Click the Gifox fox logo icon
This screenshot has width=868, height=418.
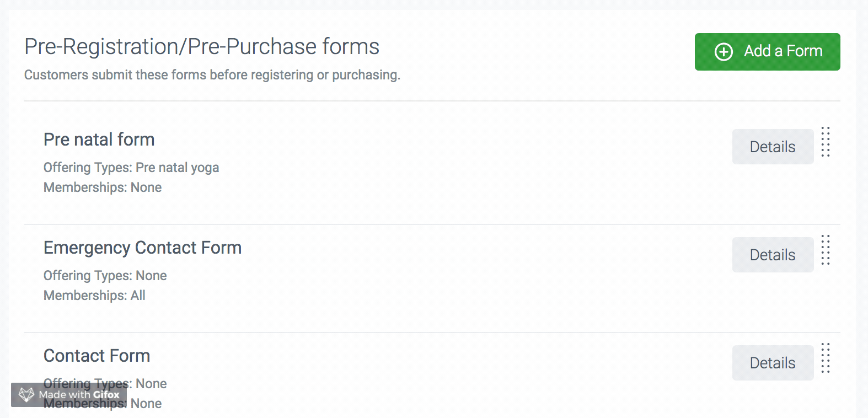[x=26, y=395]
